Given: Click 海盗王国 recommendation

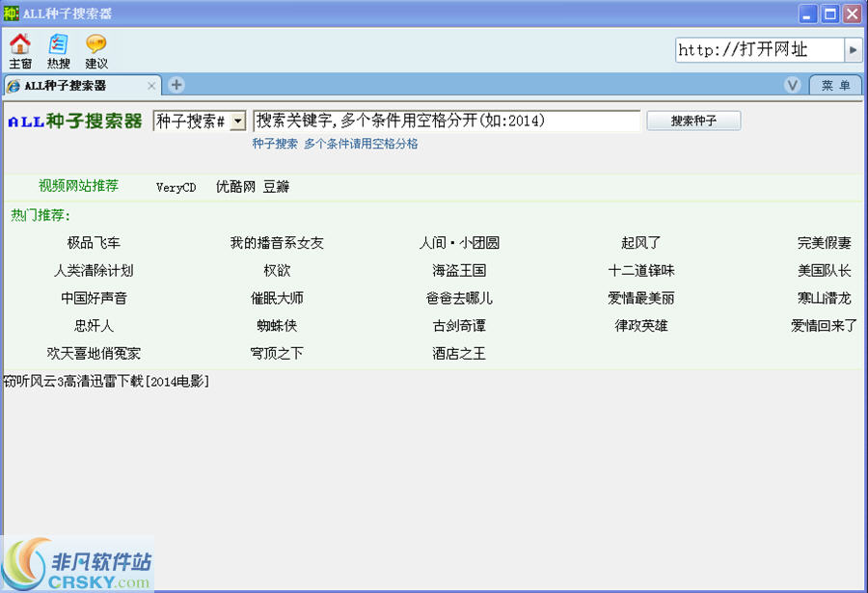Looking at the screenshot, I should pyautogui.click(x=459, y=270).
